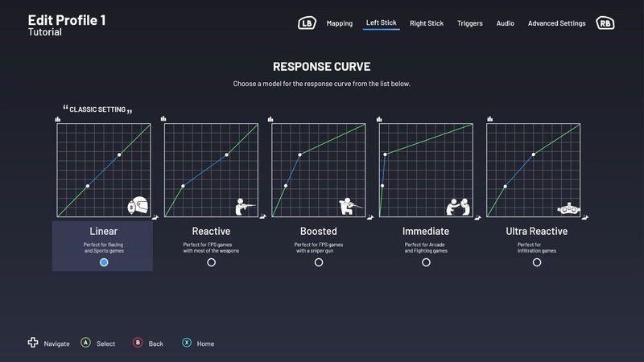The width and height of the screenshot is (644, 362).
Task: Open the Mapping tab
Action: pyautogui.click(x=339, y=23)
